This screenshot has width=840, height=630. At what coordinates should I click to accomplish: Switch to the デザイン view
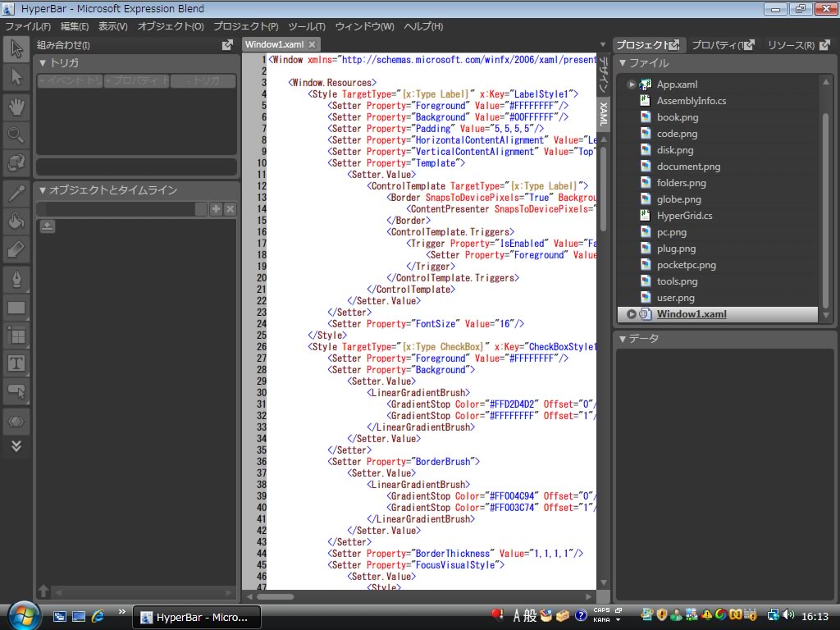pos(603,75)
